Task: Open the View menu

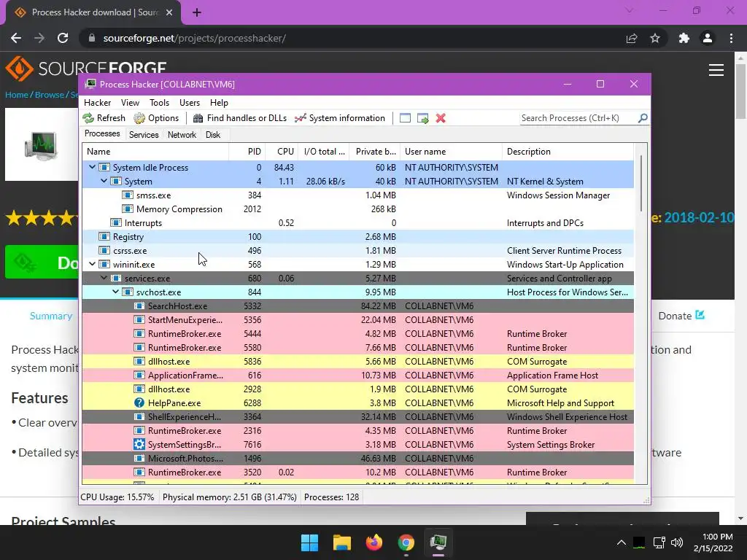Action: click(130, 103)
